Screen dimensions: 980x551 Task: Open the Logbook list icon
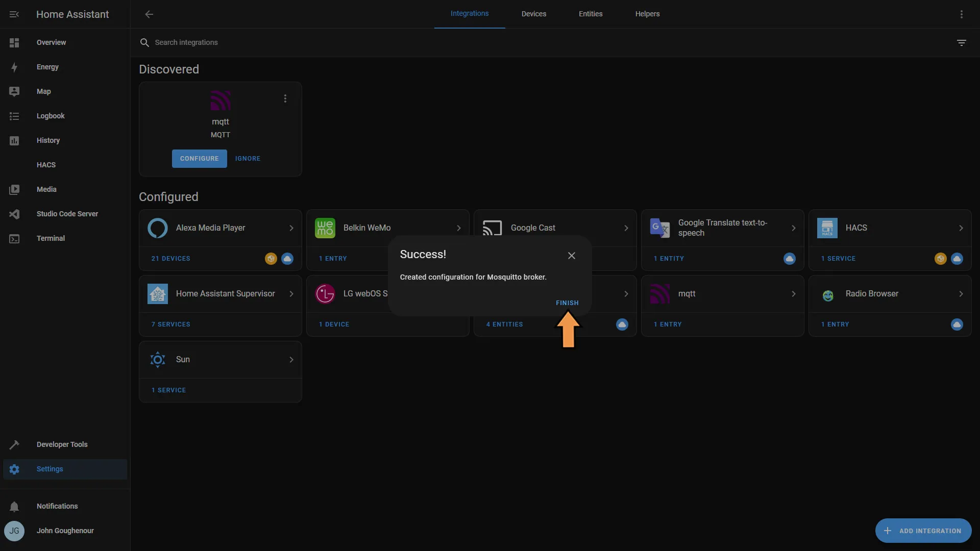[x=14, y=116]
